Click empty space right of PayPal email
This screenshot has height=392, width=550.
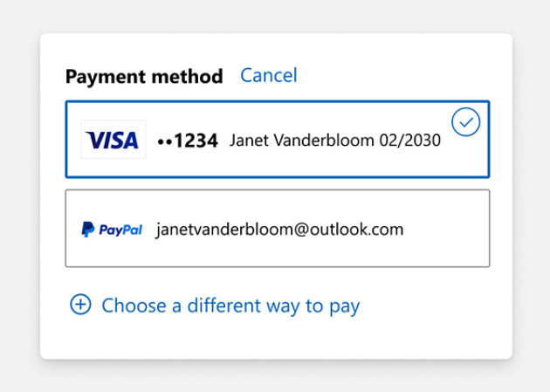(x=445, y=230)
